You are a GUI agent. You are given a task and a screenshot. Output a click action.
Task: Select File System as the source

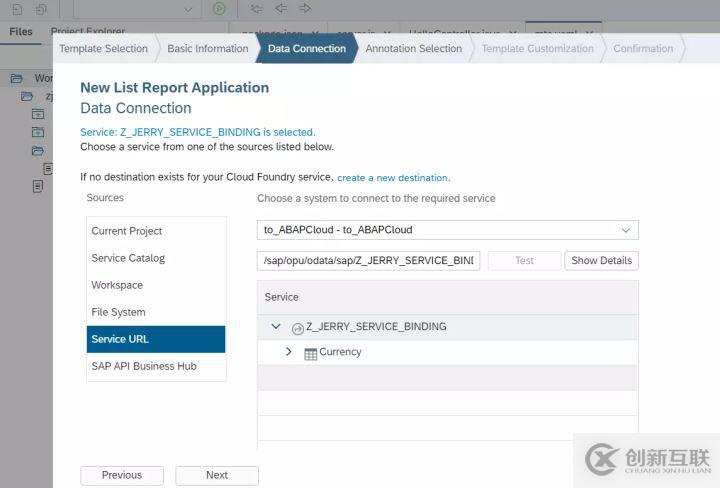[156, 312]
